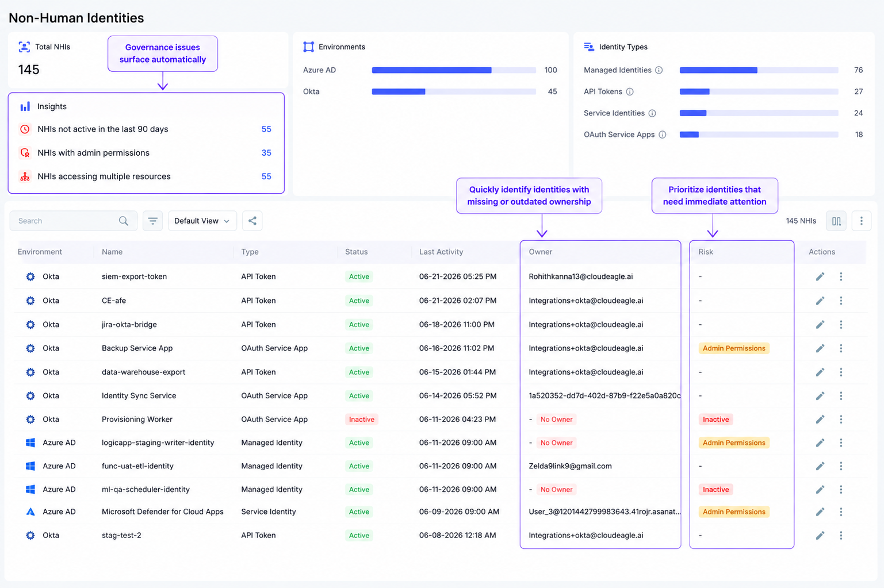
Task: Click the search magnifier icon
Action: (x=124, y=221)
